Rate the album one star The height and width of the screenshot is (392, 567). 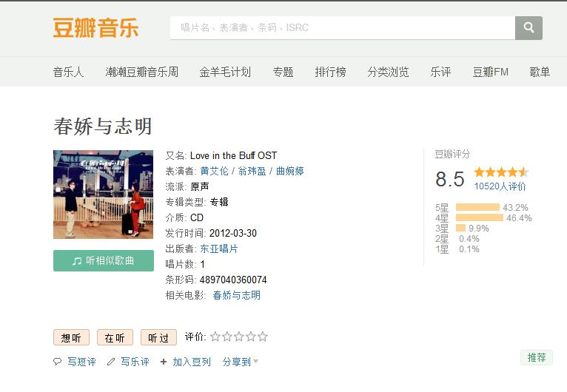point(215,337)
